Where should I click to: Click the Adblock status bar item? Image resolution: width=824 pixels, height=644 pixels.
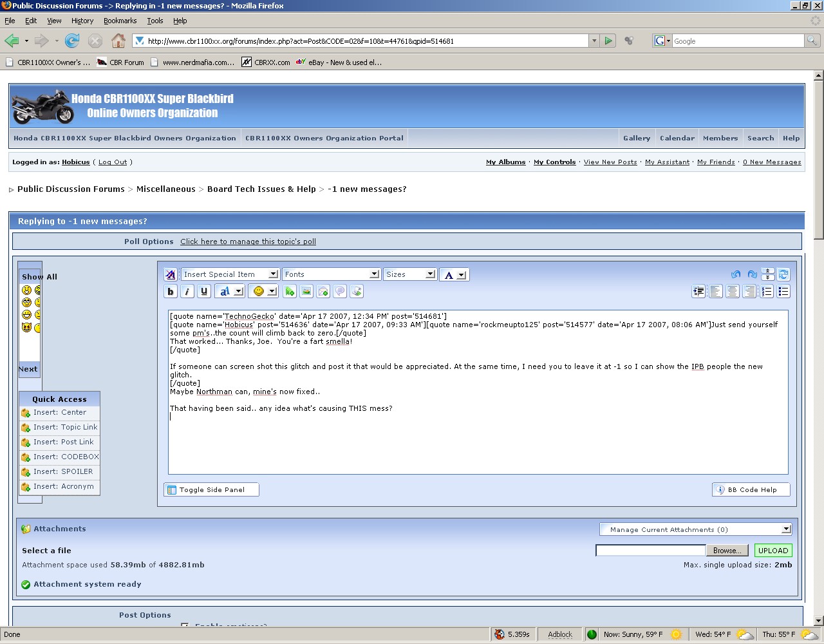560,634
